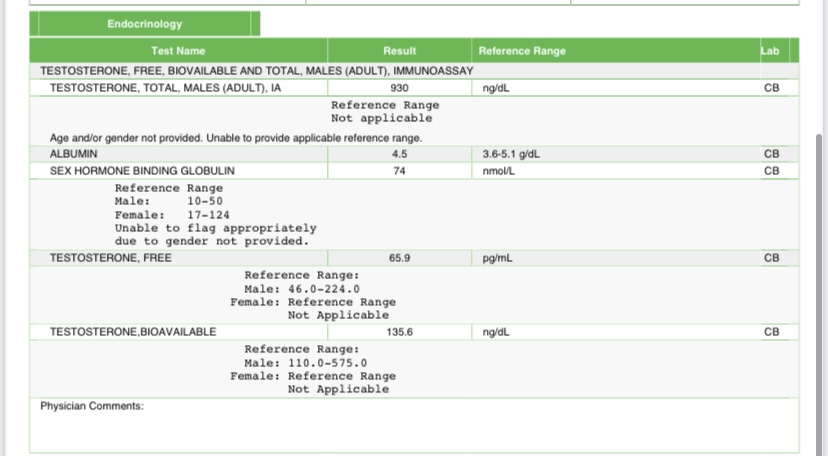Select the Lab column header

click(x=768, y=51)
